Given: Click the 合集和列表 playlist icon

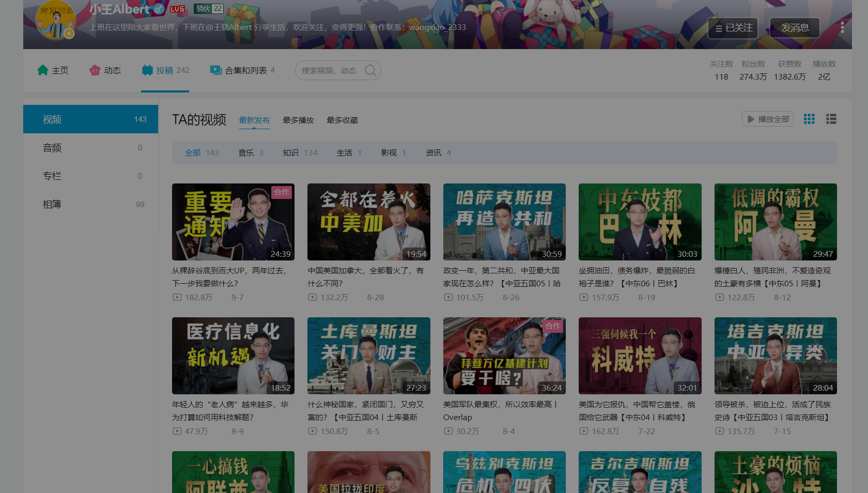Looking at the screenshot, I should click(x=215, y=70).
